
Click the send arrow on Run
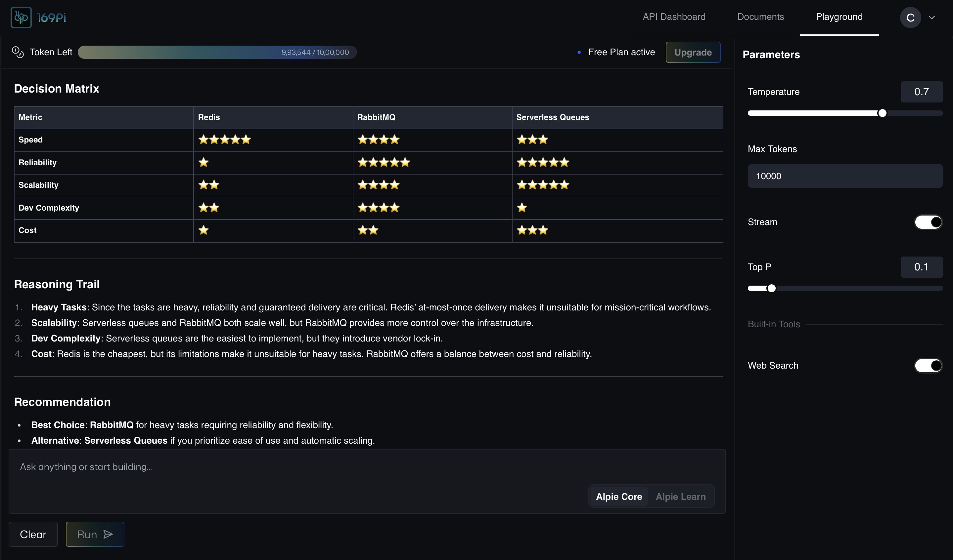click(108, 534)
